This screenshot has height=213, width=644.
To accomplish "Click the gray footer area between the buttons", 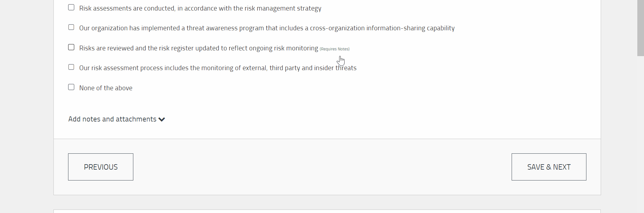I will (x=322, y=167).
